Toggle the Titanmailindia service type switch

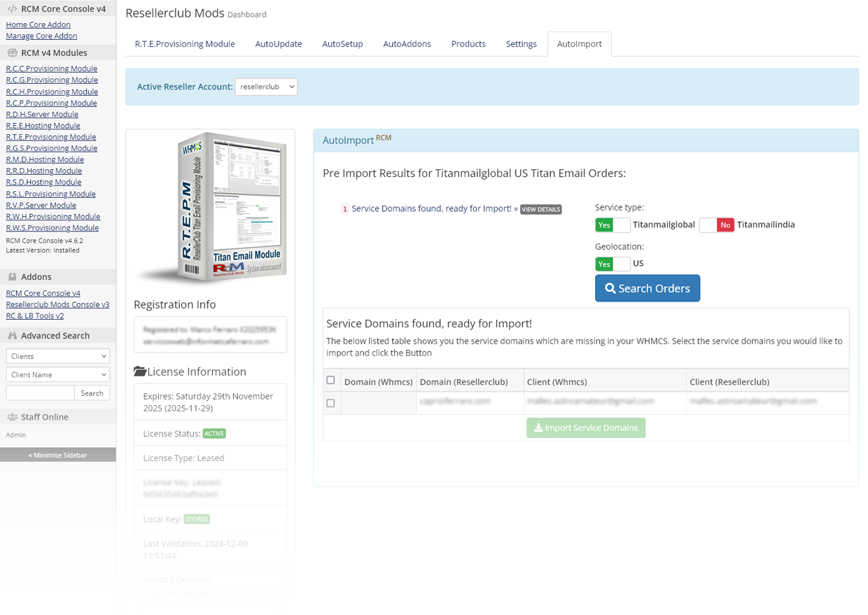[x=717, y=225]
